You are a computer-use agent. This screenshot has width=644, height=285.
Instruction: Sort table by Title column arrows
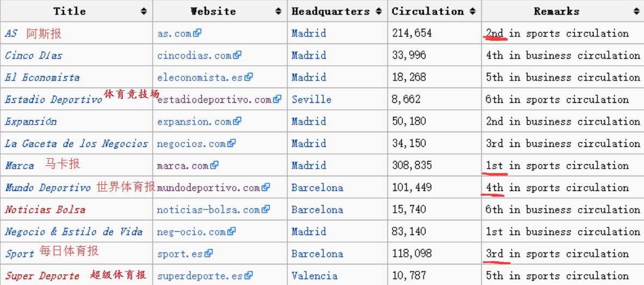coord(144,11)
